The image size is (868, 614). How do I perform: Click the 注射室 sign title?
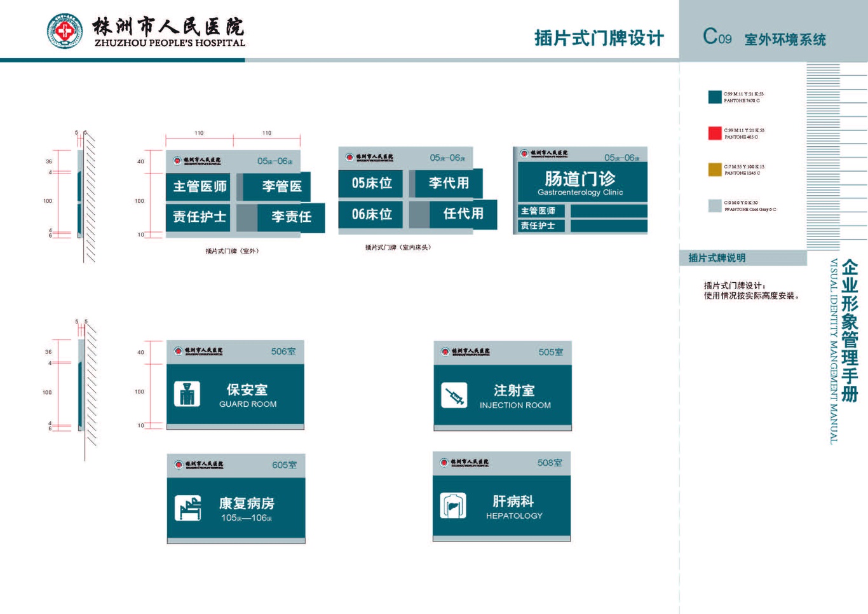515,390
